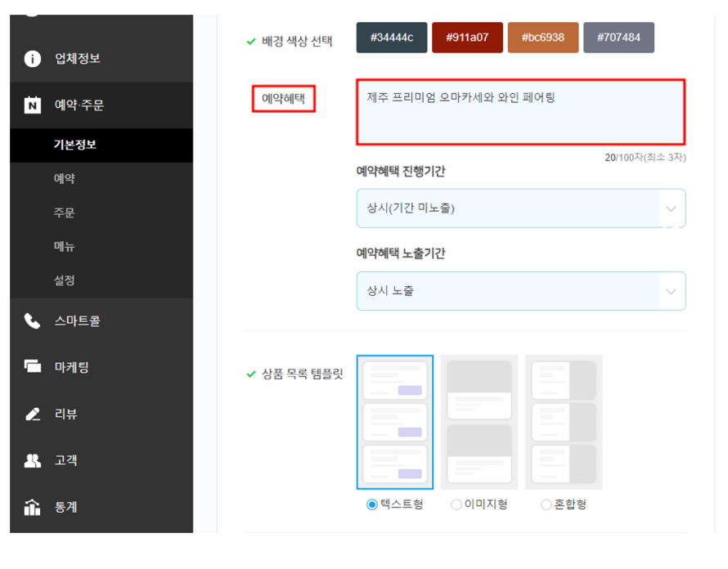
Task: Click the 예약혜택 label
Action: (x=283, y=98)
